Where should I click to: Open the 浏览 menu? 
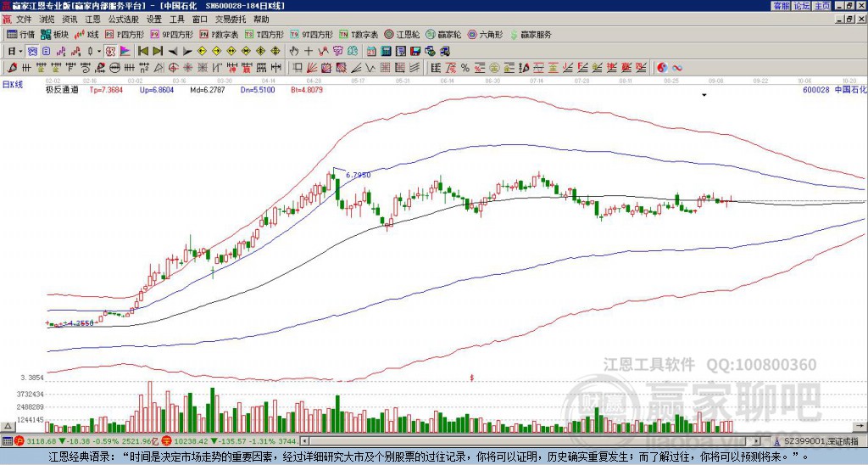coord(47,20)
